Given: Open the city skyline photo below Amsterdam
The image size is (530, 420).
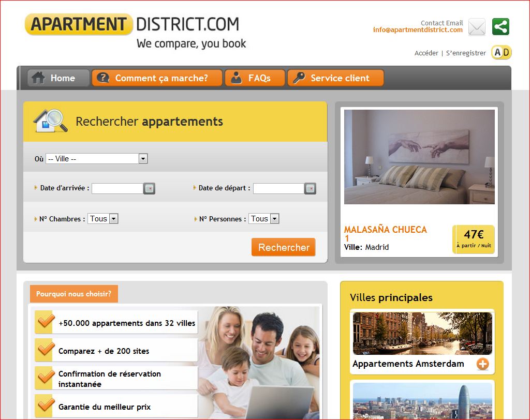Looking at the screenshot, I should (422, 401).
